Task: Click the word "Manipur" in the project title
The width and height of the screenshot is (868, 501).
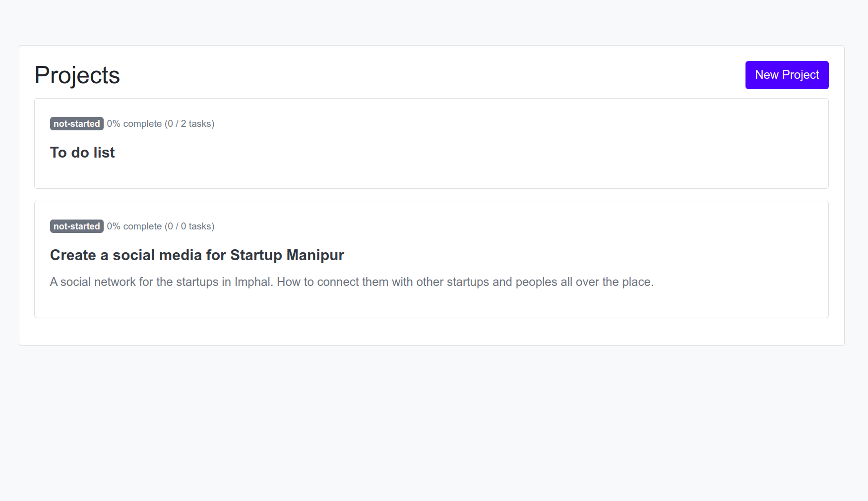Action: [315, 255]
